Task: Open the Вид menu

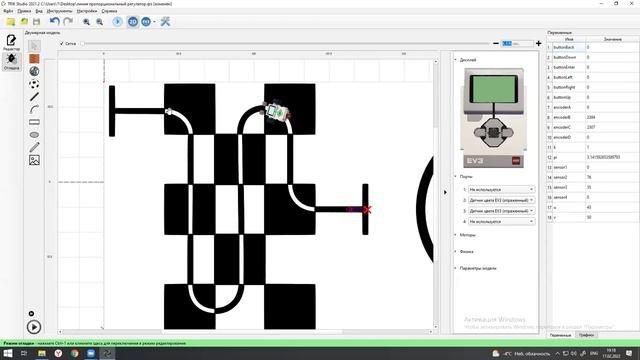Action: (x=39, y=11)
